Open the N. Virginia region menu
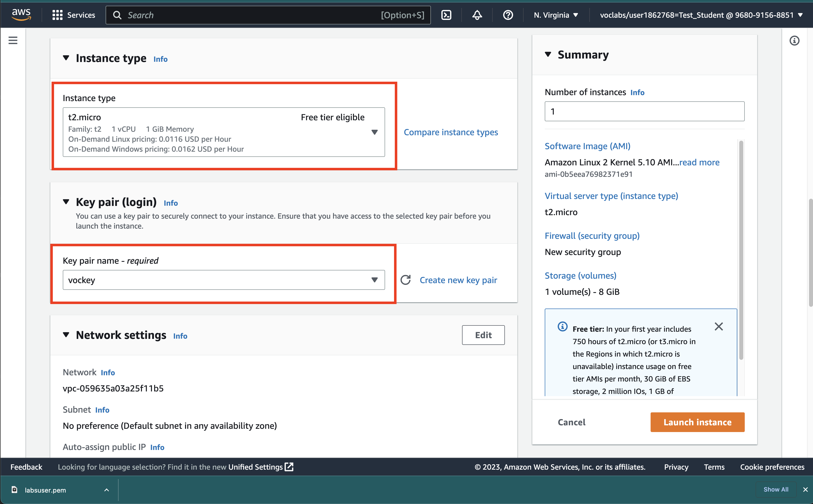The width and height of the screenshot is (813, 504). pyautogui.click(x=556, y=15)
